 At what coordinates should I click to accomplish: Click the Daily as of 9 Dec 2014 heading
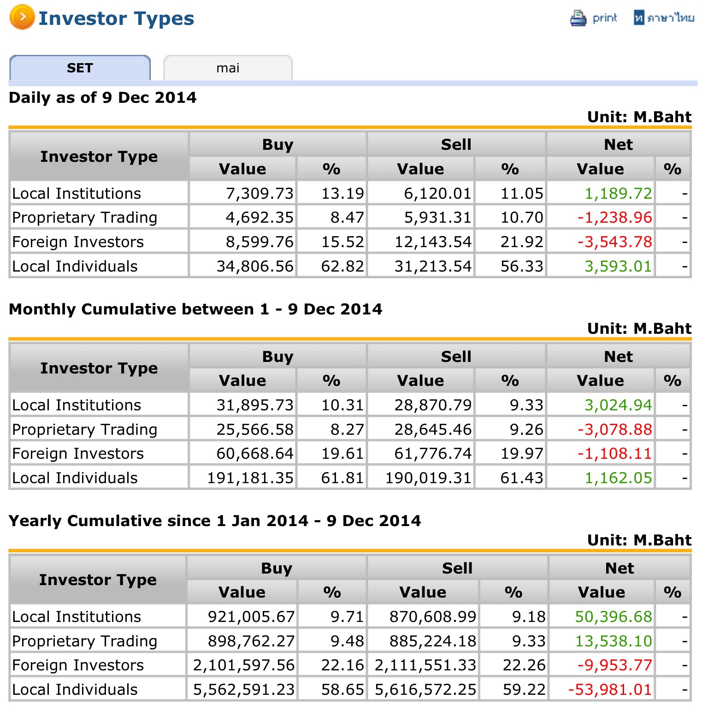click(x=103, y=98)
